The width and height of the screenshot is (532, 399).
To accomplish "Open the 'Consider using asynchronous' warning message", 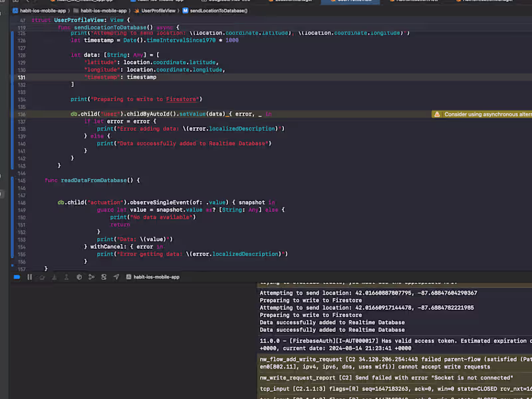I will (487, 114).
